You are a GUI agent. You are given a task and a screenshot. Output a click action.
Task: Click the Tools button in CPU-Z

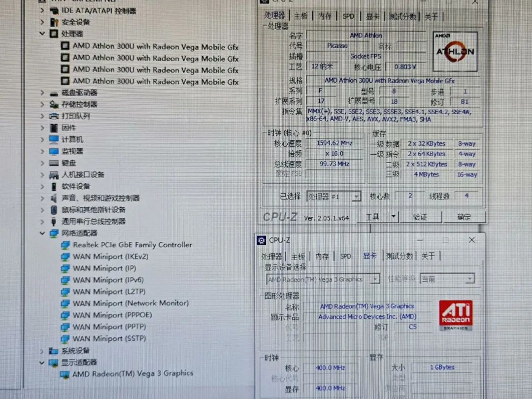coord(372,217)
